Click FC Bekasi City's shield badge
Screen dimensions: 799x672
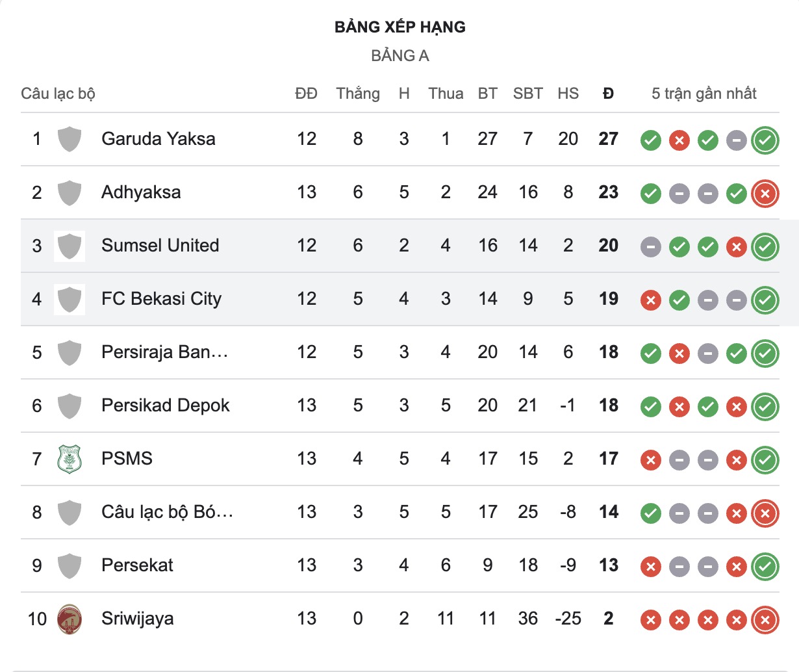pyautogui.click(x=70, y=299)
